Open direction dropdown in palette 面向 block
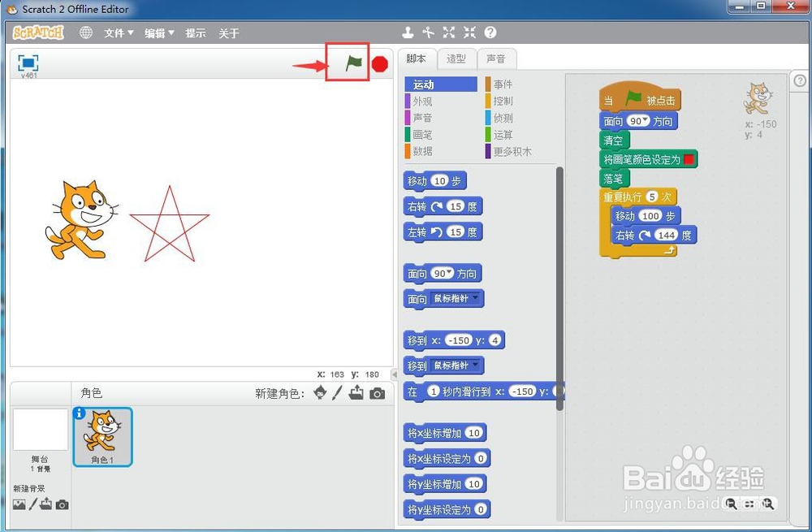Viewport: 812px width, 532px height. coord(449,272)
